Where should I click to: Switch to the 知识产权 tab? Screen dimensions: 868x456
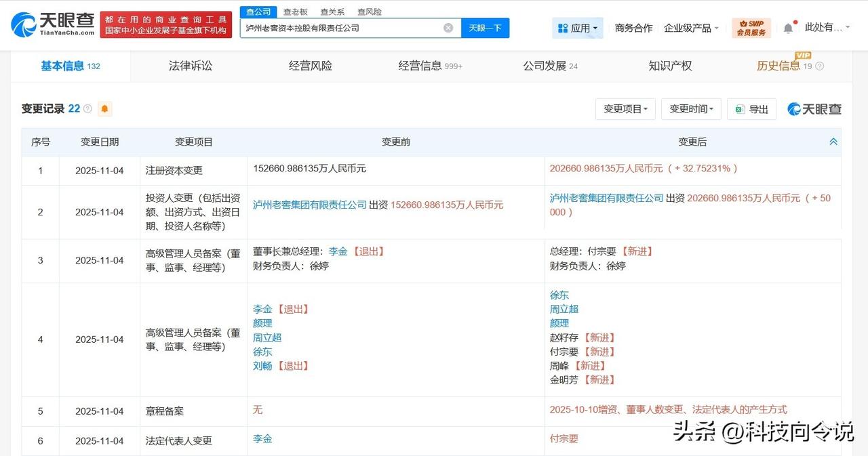pyautogui.click(x=670, y=66)
